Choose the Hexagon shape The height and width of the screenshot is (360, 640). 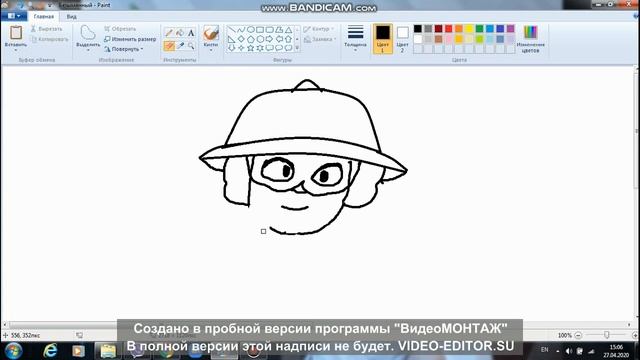[x=260, y=39]
